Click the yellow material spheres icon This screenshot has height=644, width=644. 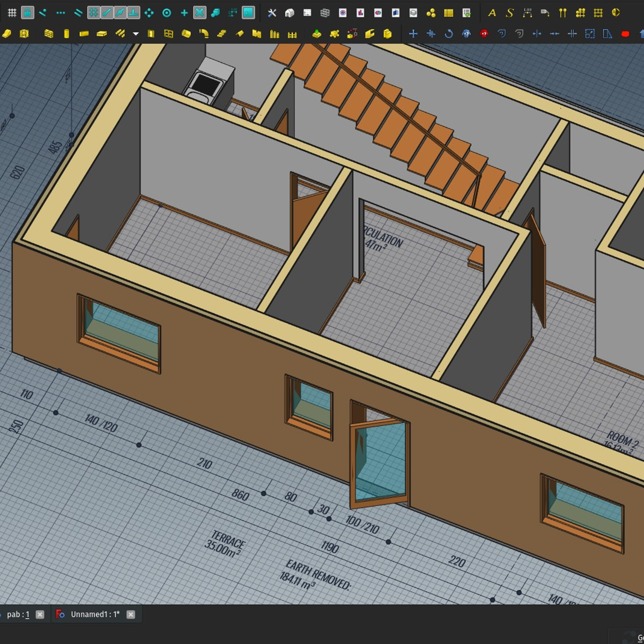[431, 13]
